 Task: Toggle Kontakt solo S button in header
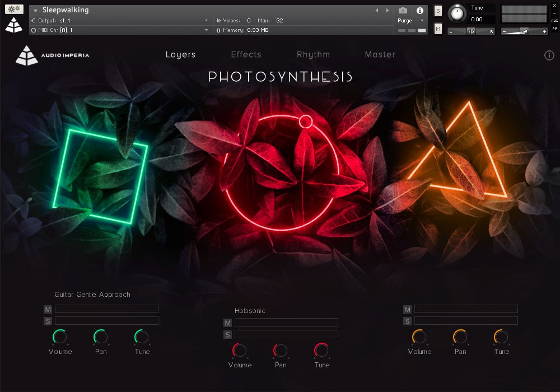(x=438, y=11)
